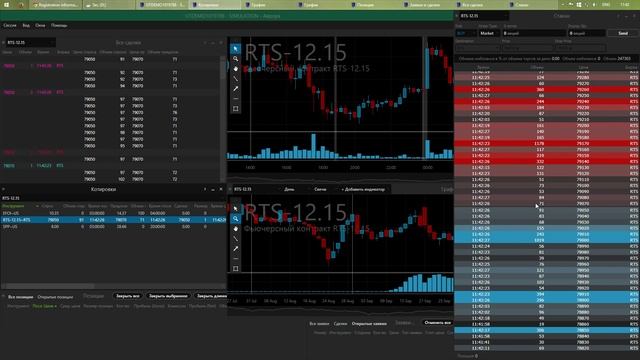Select the hand pan tool in the upper chart
The height and width of the screenshot is (360, 640).
(236, 69)
